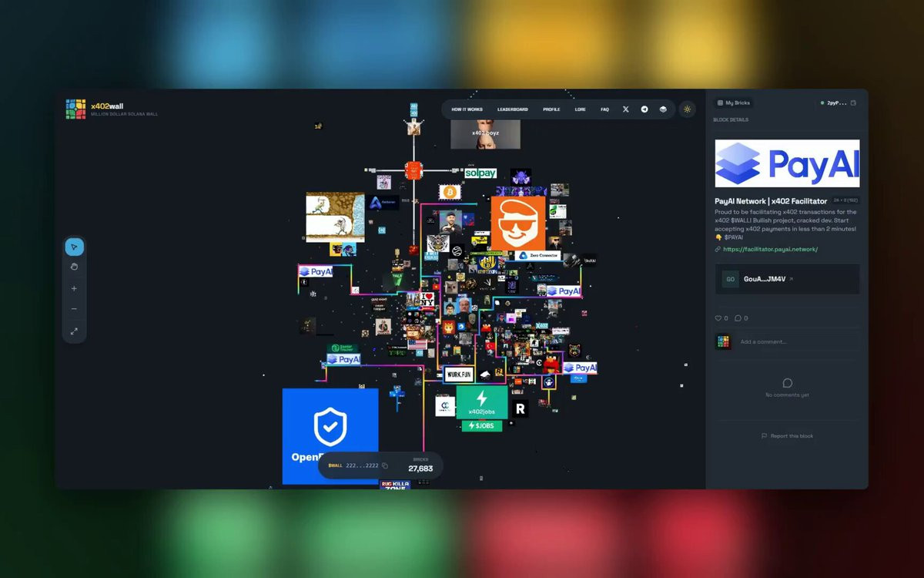Open the HOW IT WORKS menu item

(x=467, y=109)
